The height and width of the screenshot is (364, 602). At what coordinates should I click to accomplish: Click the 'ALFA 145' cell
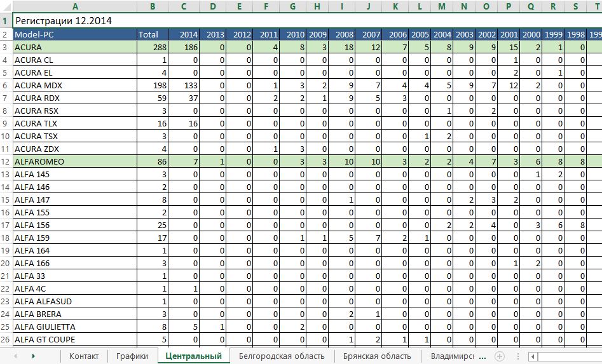(75, 174)
